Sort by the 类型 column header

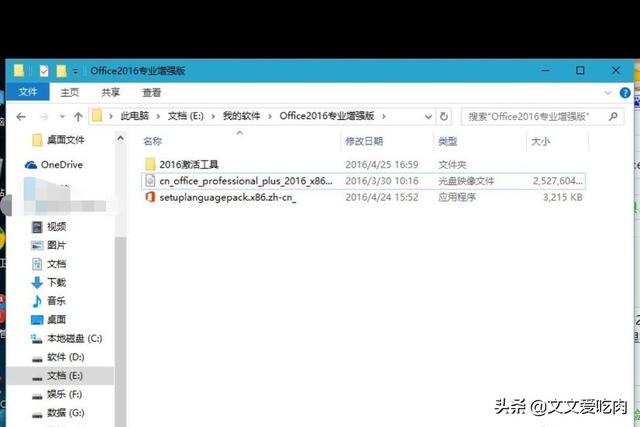point(447,141)
